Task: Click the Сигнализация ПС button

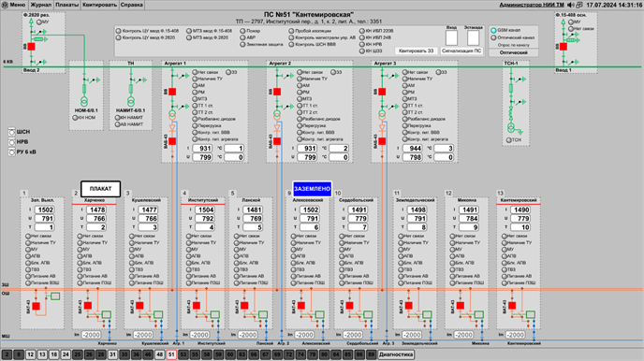Action: tap(461, 51)
